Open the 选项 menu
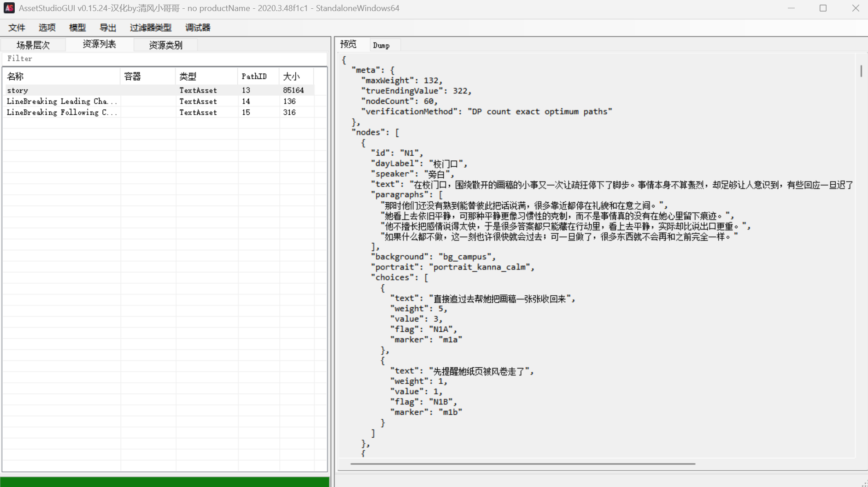This screenshot has width=868, height=487. click(47, 28)
